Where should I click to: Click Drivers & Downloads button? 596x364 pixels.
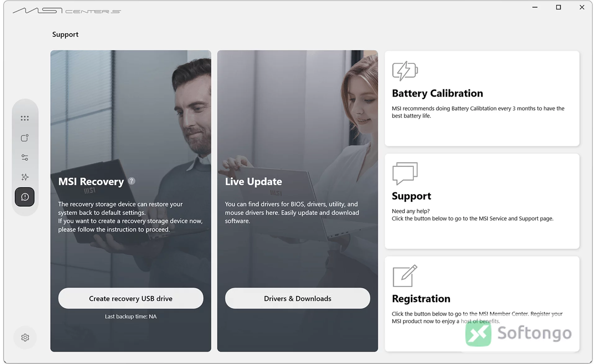[297, 298]
